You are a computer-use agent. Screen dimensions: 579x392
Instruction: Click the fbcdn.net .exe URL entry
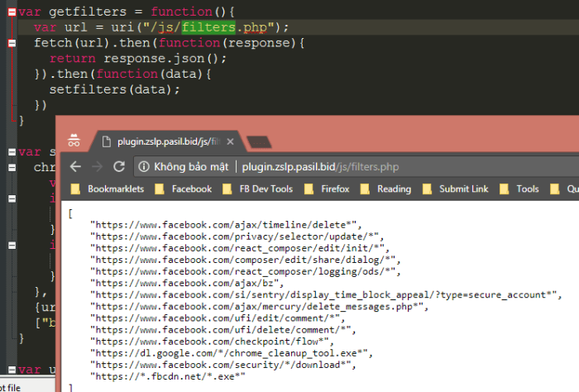[168, 377]
